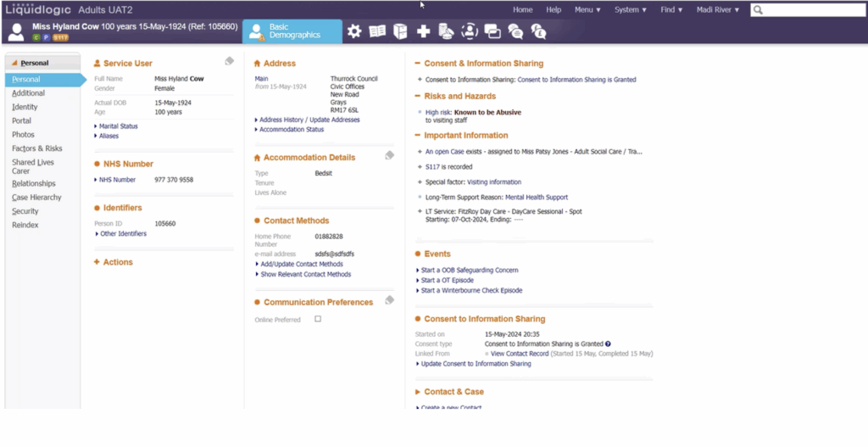Click Update Consent to Information Sharing link

(x=476, y=364)
